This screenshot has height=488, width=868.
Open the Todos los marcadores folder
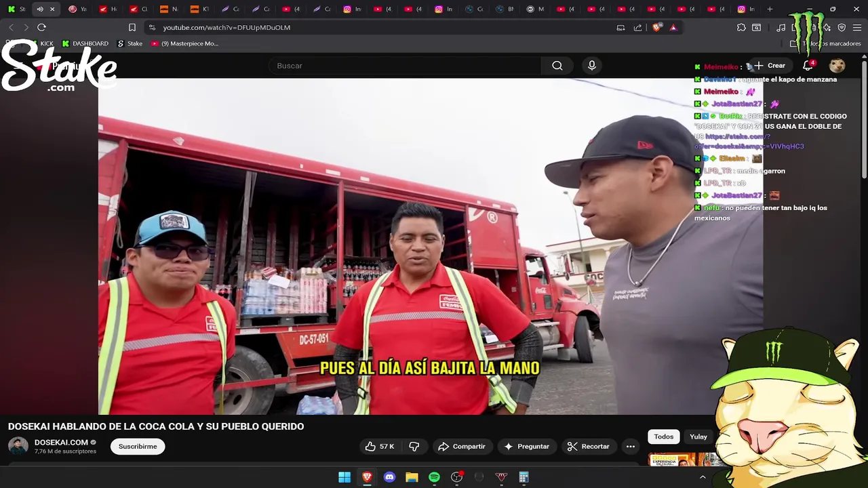[x=825, y=43]
